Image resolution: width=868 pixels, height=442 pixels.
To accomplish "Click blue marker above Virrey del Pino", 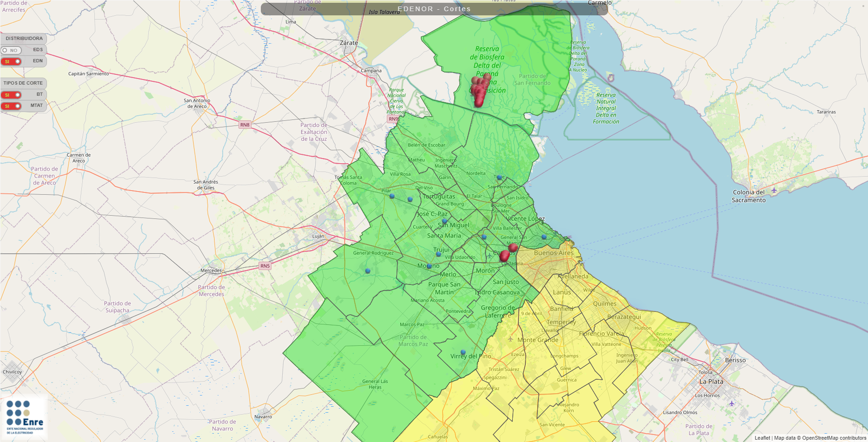I will (x=463, y=352).
